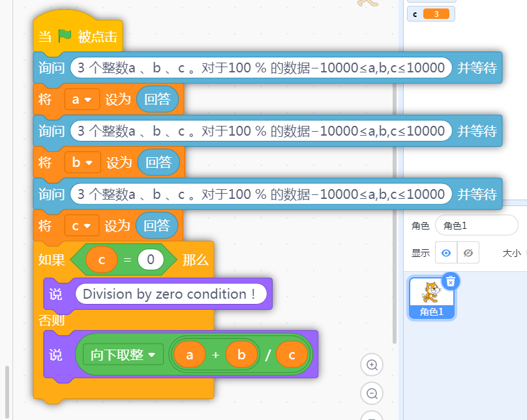Click the 0 value inside the equals comparison

click(151, 259)
